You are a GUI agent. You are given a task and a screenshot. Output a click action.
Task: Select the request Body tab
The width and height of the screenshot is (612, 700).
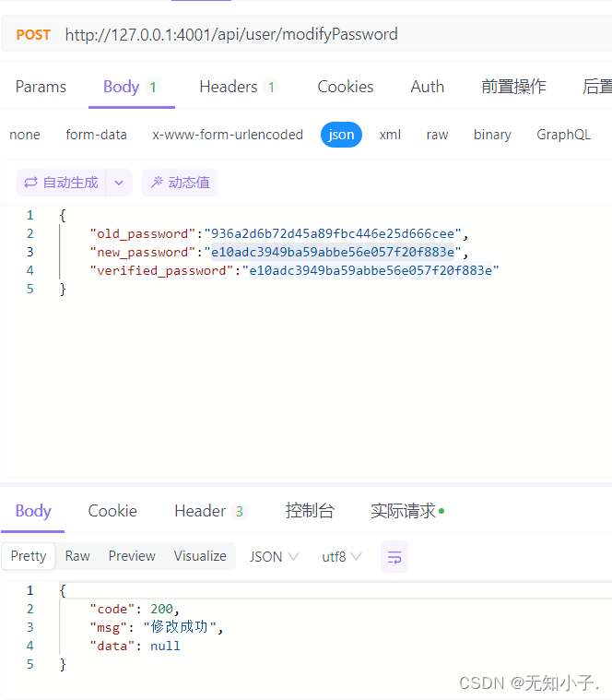[x=132, y=87]
